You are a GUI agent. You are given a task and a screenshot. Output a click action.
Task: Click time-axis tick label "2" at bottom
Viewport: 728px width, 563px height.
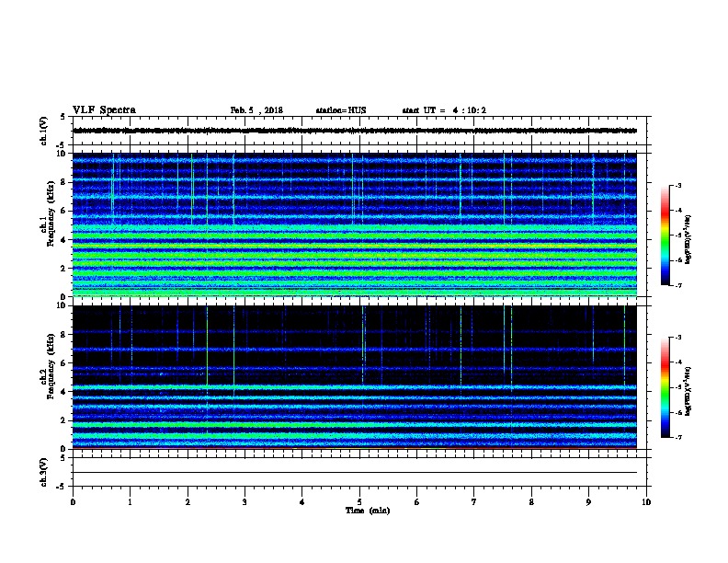click(188, 501)
